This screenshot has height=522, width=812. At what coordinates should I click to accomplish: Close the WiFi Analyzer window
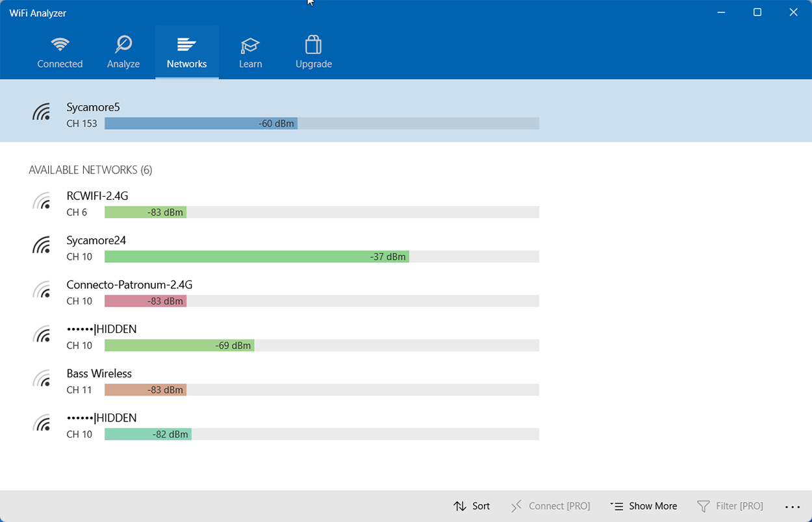[x=793, y=12]
